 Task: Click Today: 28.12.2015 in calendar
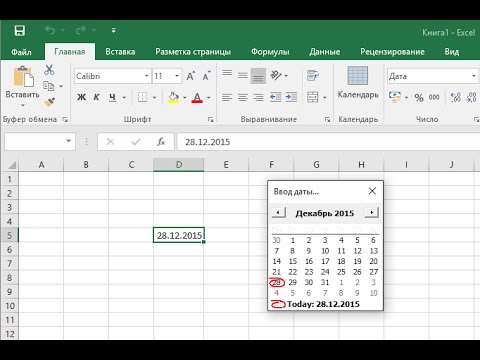(x=323, y=304)
